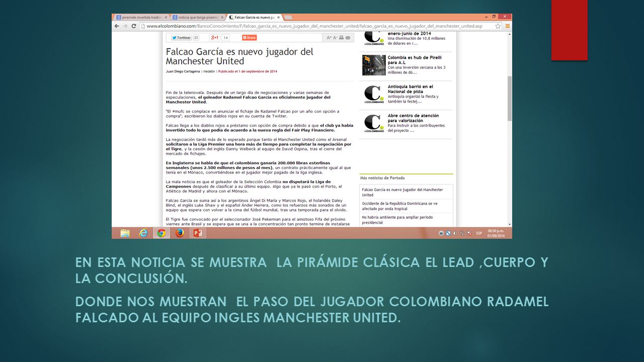Click the volume speaker icon in system tray
The width and height of the screenshot is (644, 362).
click(x=455, y=233)
